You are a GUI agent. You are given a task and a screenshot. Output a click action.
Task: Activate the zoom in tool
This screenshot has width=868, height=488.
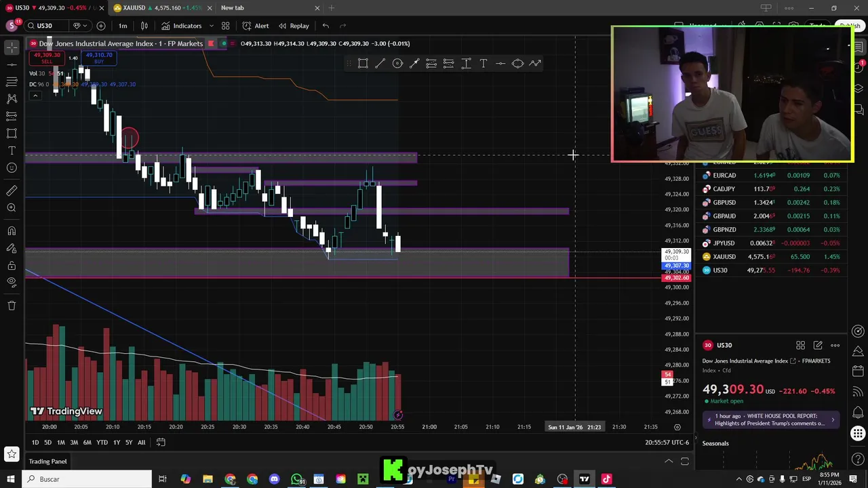point(12,208)
